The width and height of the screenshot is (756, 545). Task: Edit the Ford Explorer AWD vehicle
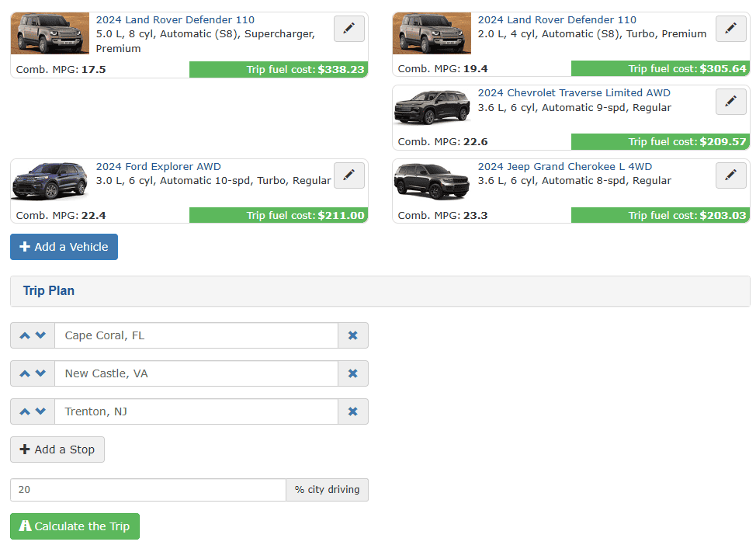(349, 175)
